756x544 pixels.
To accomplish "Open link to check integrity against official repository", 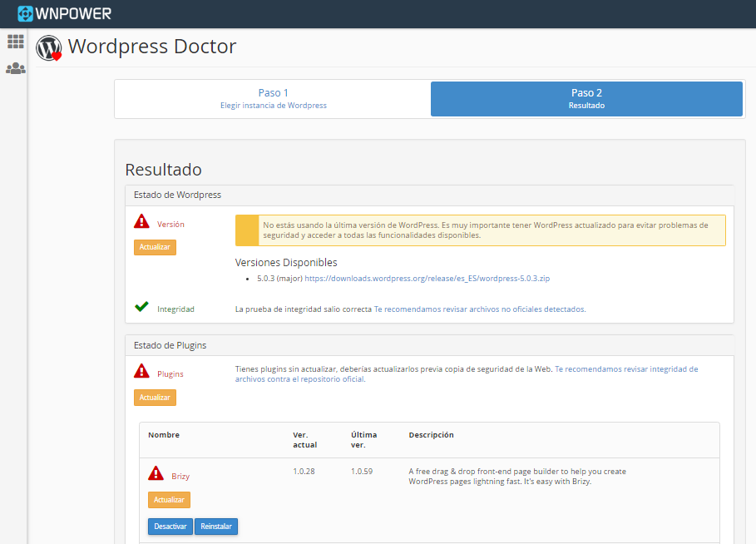I will 467,373.
